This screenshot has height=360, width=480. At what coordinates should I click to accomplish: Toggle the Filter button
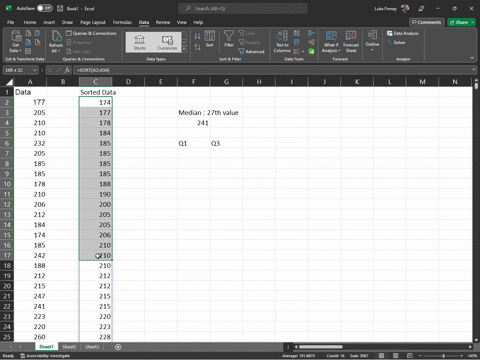point(229,39)
